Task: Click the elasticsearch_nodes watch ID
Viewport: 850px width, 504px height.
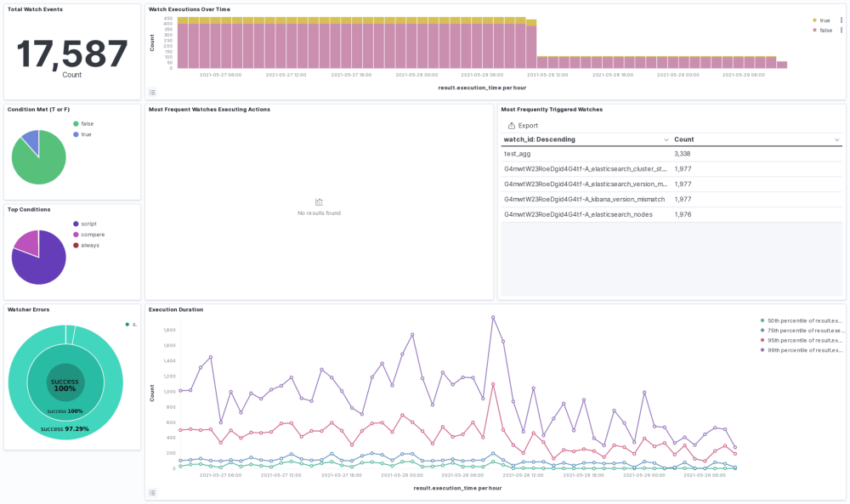Action: tap(578, 215)
